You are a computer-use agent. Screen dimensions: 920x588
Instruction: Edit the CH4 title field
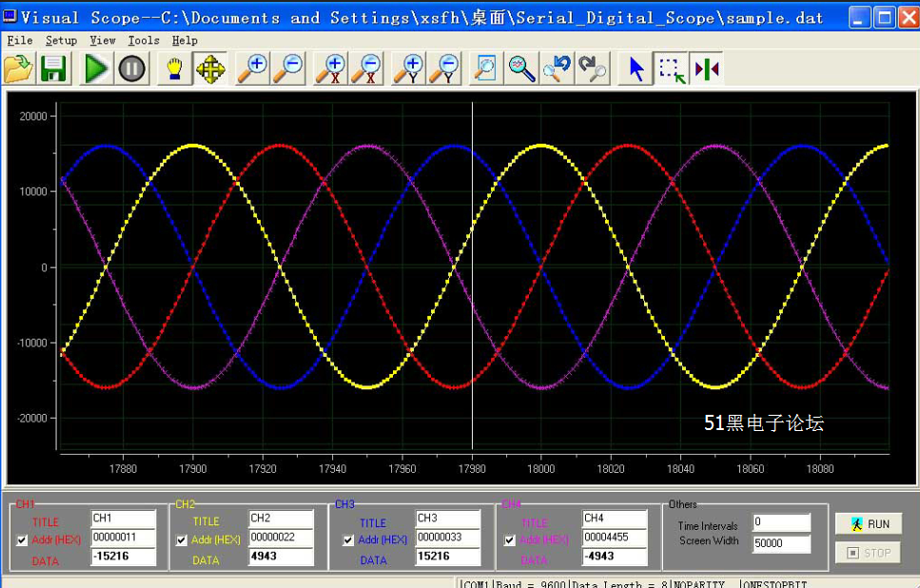coord(615,519)
